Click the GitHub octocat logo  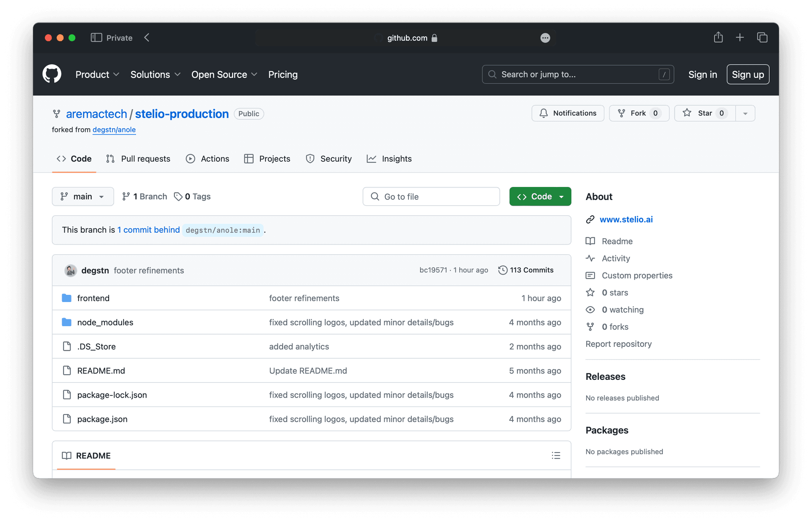(x=52, y=74)
